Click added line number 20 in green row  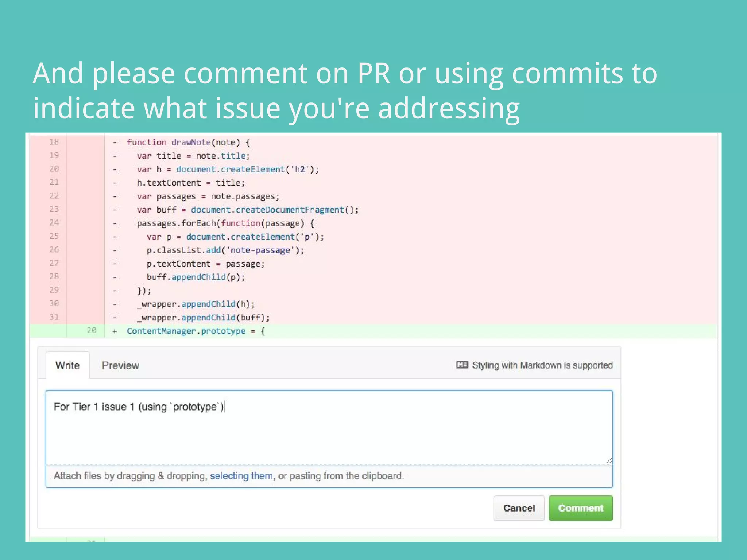[91, 330]
